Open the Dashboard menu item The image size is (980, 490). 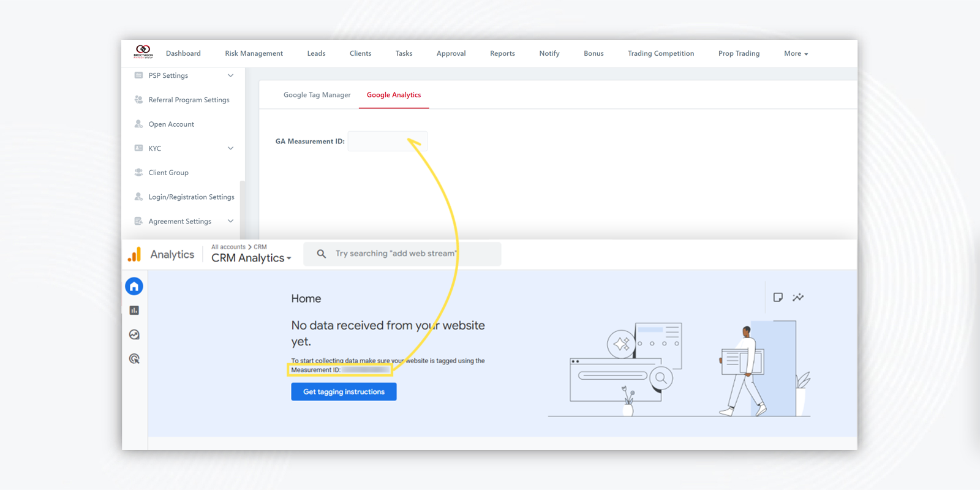coord(183,53)
